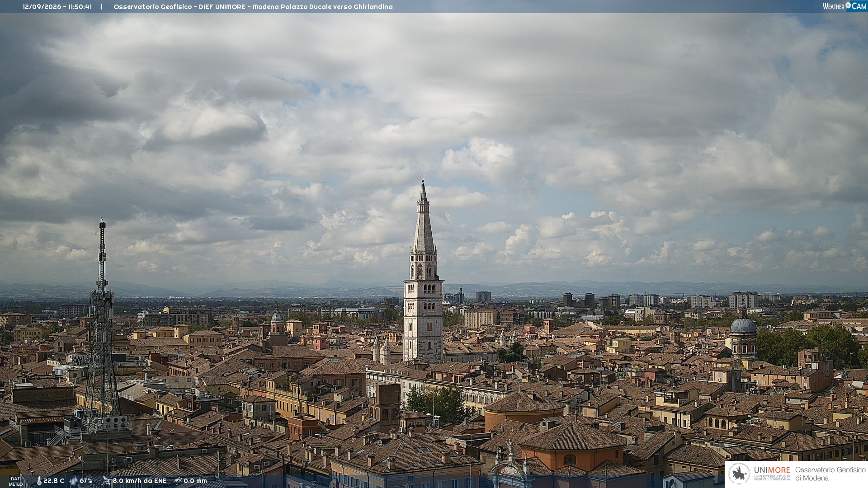Click the Ghirlandina bell tower spire

423,217
